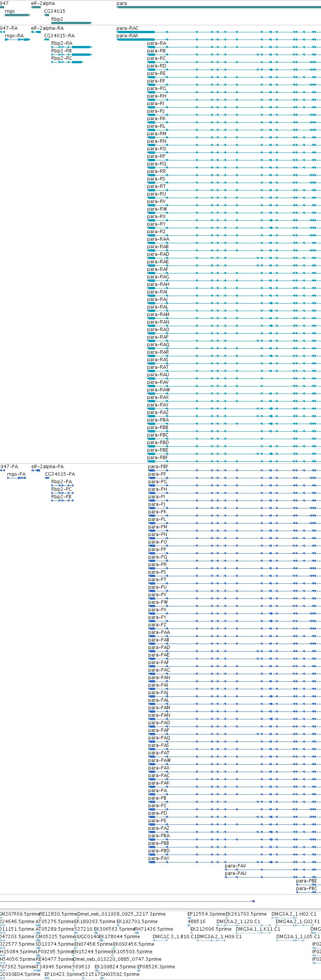Click transcript para-RAQ
Viewport: 321px width, 980px height.
[158, 344]
